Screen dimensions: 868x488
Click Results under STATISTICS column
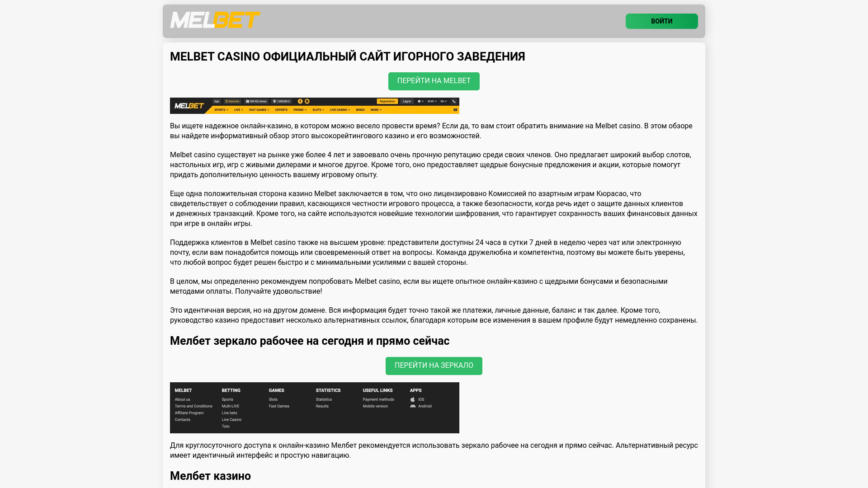(x=322, y=406)
